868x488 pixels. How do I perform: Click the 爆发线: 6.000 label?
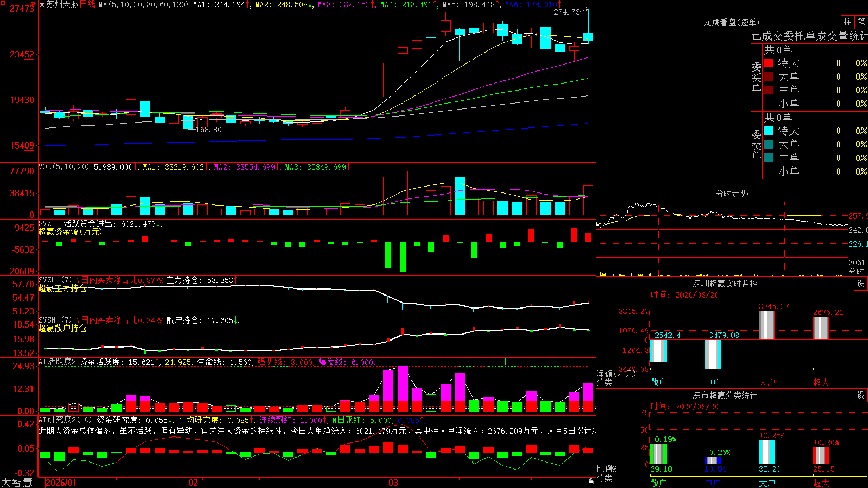346,362
